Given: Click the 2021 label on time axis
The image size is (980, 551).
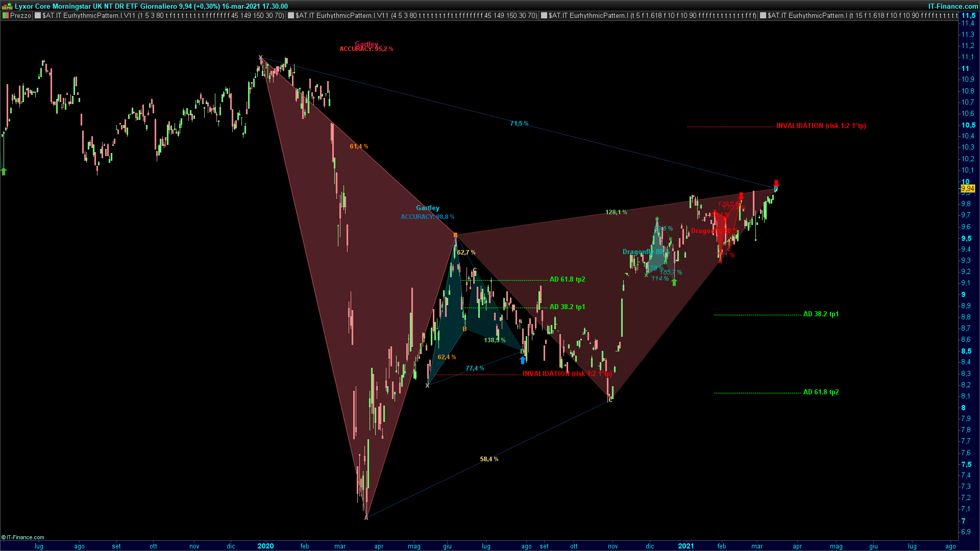Looking at the screenshot, I should click(x=685, y=546).
